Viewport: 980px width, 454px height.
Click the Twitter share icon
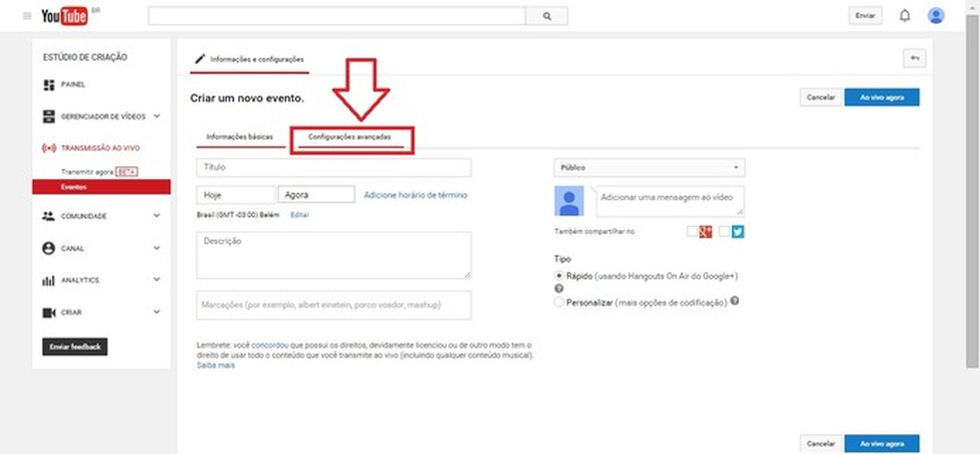point(738,232)
